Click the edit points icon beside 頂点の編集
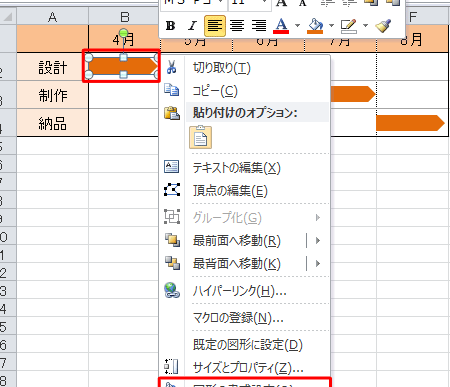Image resolution: width=450 pixels, height=387 pixels. click(172, 190)
